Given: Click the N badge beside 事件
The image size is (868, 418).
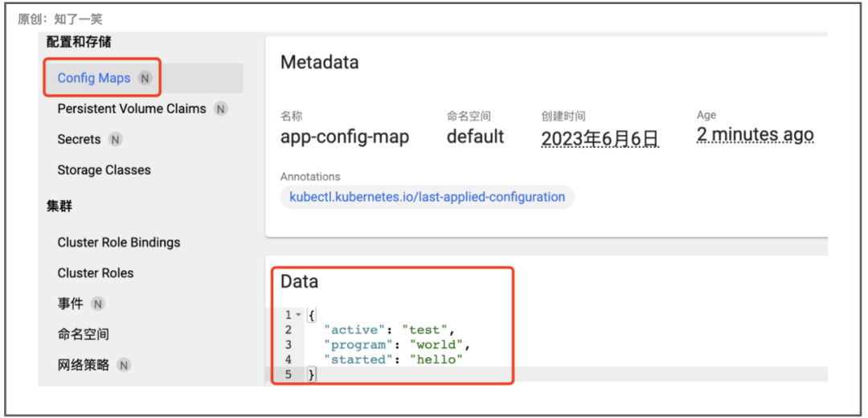Looking at the screenshot, I should point(98,304).
